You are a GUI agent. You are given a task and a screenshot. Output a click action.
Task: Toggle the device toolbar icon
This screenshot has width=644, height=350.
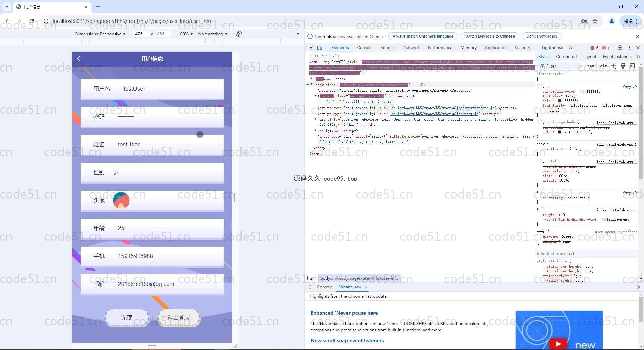point(320,48)
